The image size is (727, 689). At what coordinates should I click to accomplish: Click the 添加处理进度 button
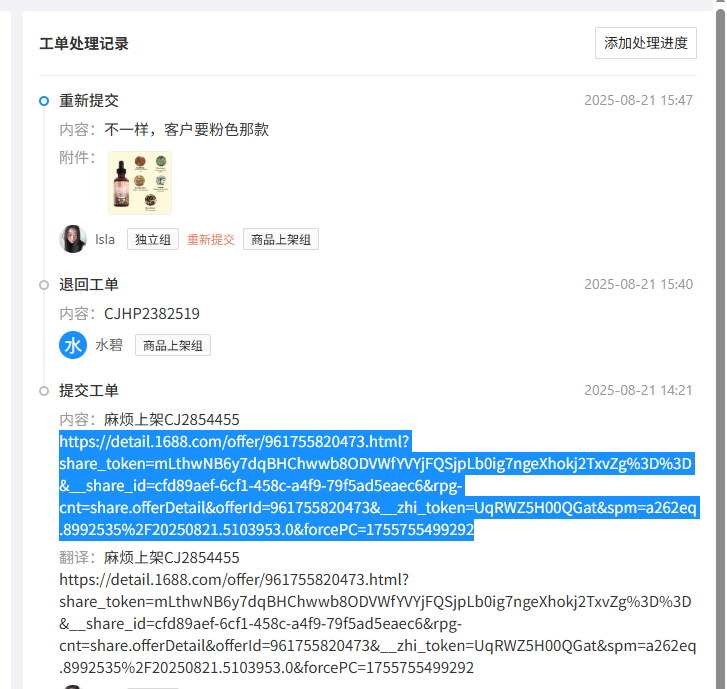click(645, 43)
